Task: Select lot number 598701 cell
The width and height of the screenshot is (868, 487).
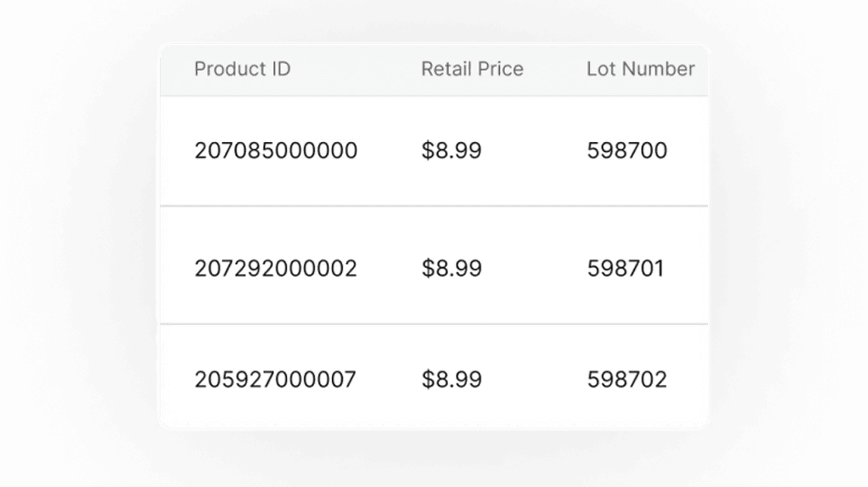Action: pyautogui.click(x=625, y=268)
